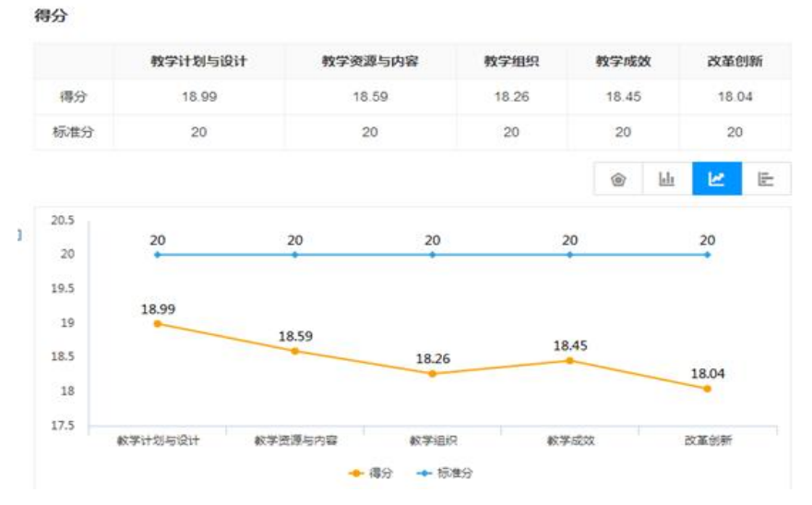Image resolution: width=812 pixels, height=505 pixels.
Task: Click the active line chart icon
Action: pyautogui.click(x=716, y=179)
